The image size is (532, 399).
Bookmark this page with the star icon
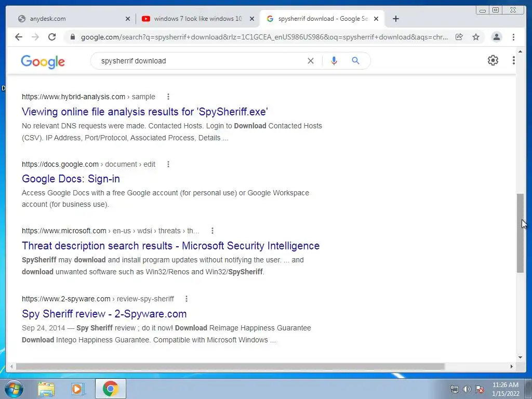point(476,37)
